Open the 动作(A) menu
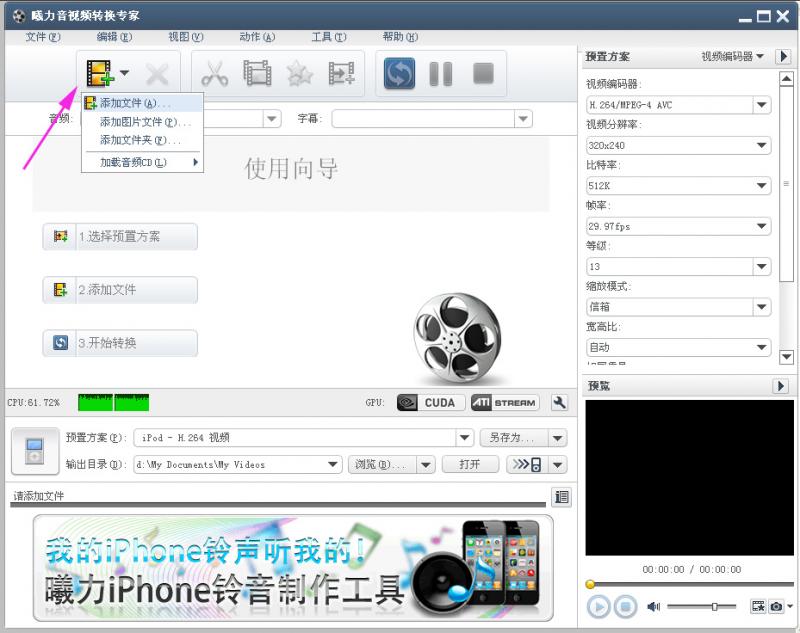This screenshot has width=800, height=633. coord(257,37)
